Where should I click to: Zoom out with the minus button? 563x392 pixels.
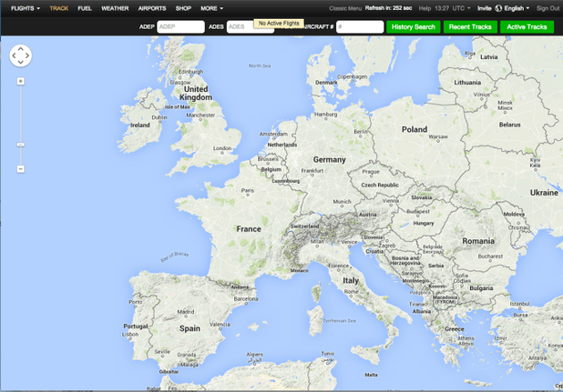21,169
